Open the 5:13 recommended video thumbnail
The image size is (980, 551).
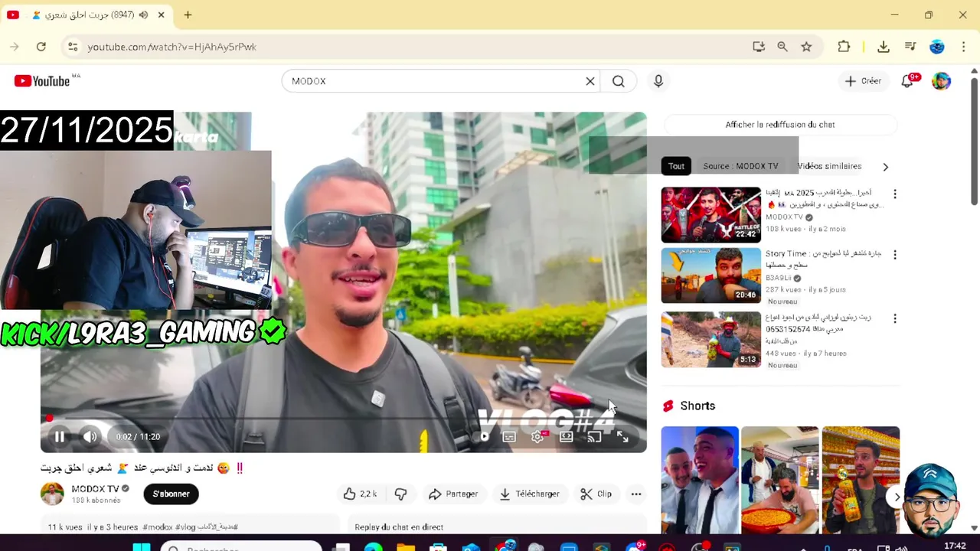point(711,339)
